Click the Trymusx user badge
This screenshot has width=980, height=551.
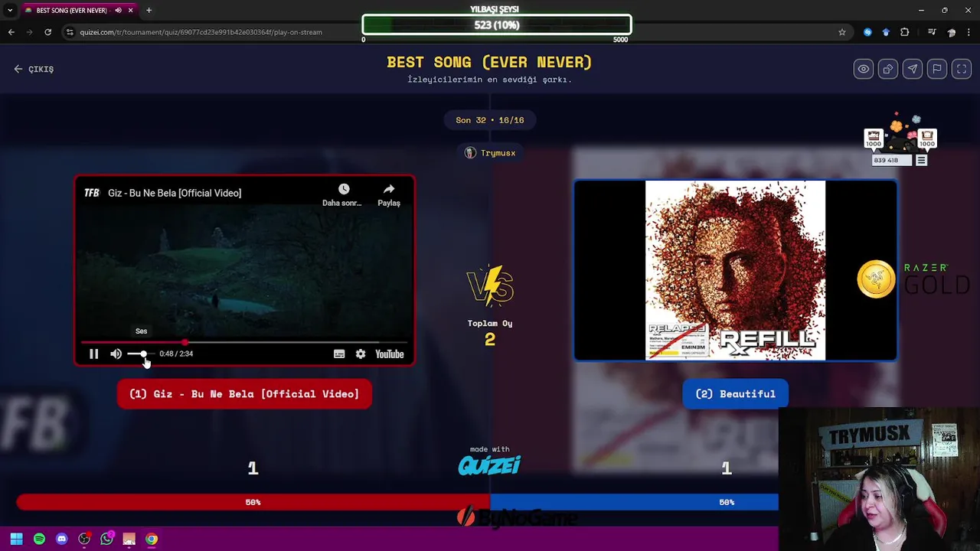coord(490,153)
